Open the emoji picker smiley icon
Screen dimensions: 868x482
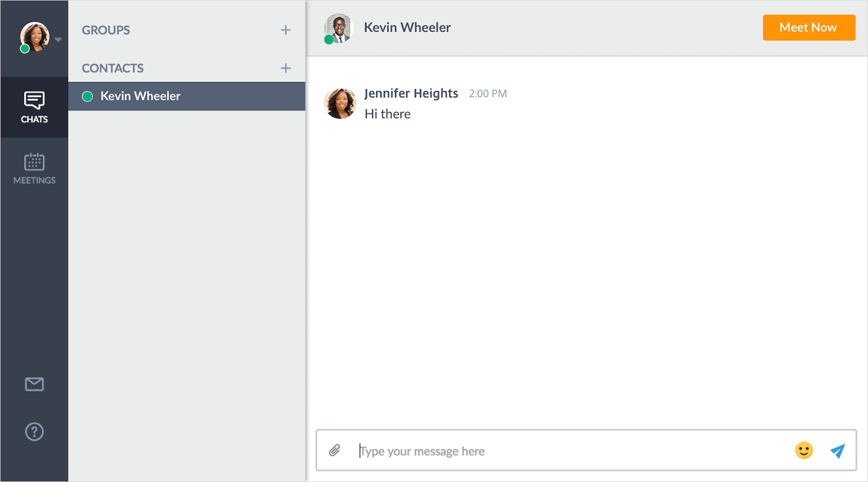click(x=804, y=450)
